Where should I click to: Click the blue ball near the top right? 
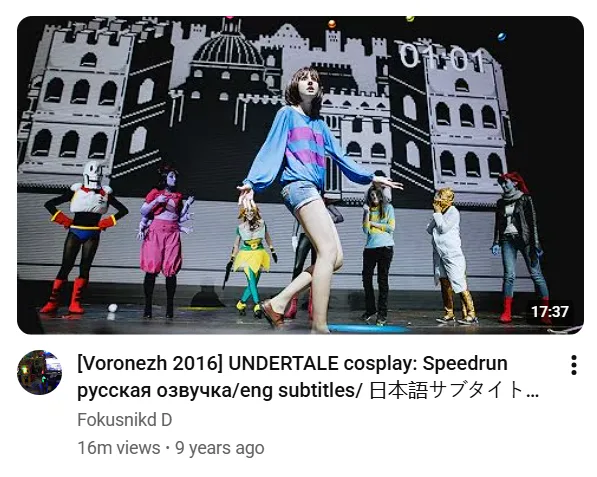click(x=502, y=37)
